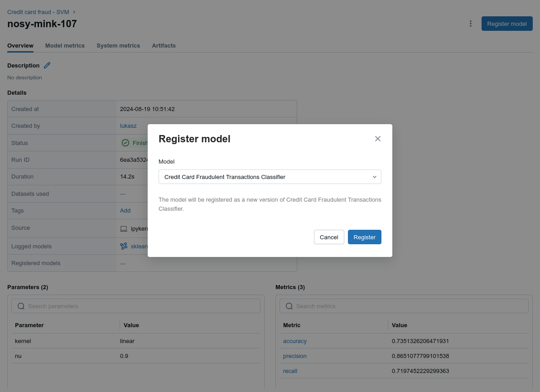Click the Registered models row label
This screenshot has width=540, height=392.
(x=36, y=263)
